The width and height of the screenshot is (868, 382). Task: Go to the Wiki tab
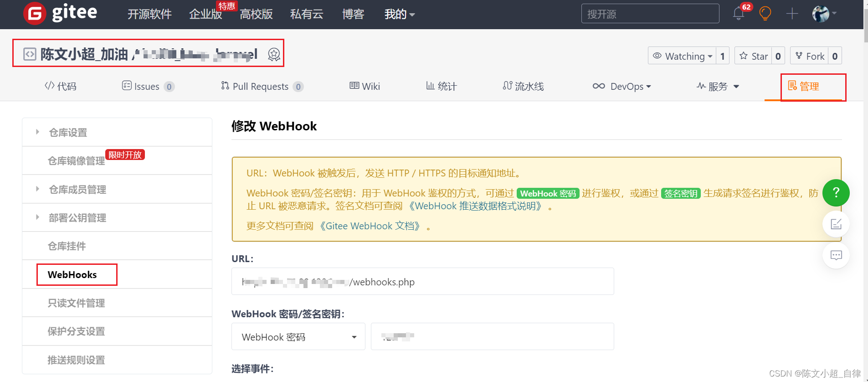click(365, 86)
